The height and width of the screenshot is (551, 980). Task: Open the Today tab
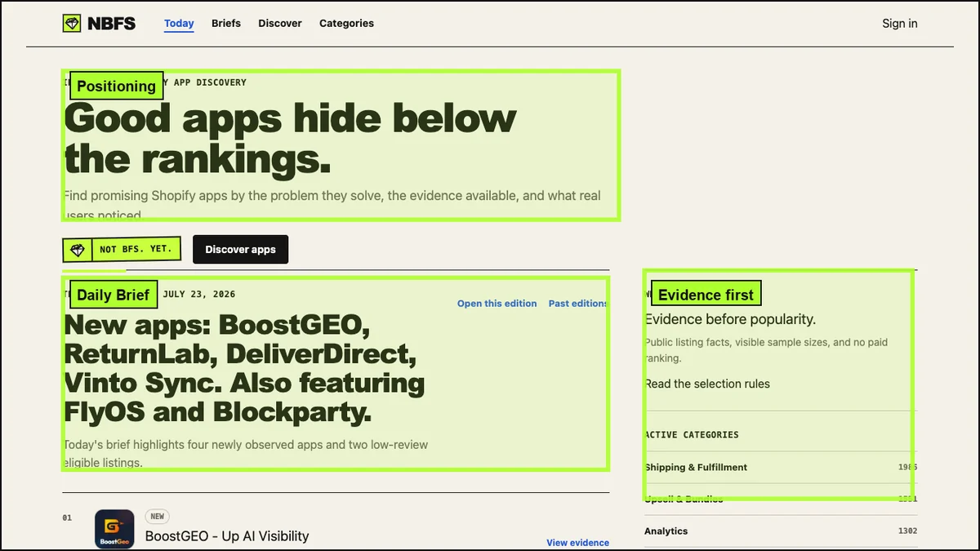click(x=179, y=24)
